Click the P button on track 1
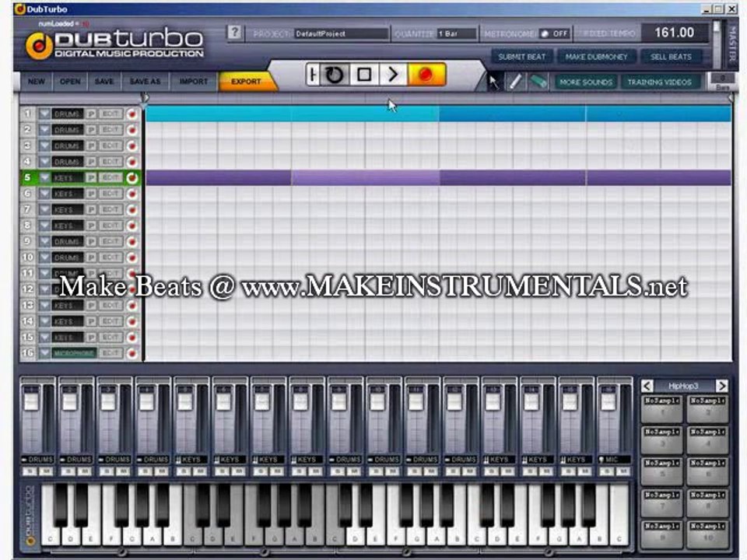Viewport: 747px width, 560px height. point(91,114)
